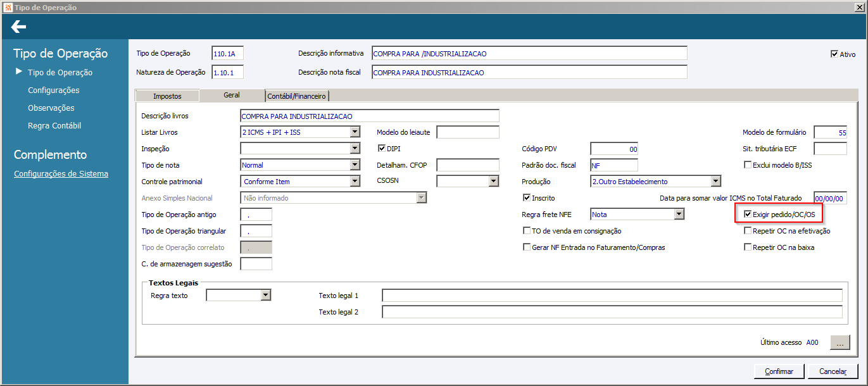Click the app icon in title bar
868x386 pixels.
(7, 7)
